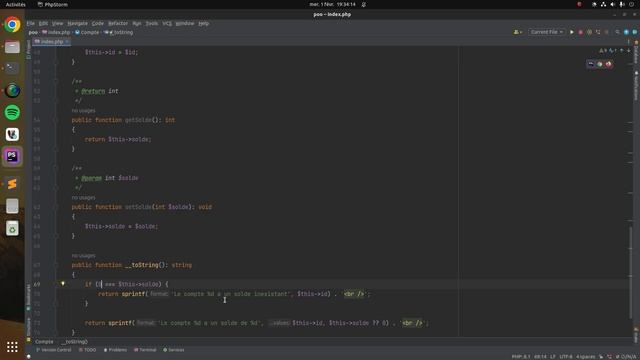This screenshot has width=640, height=360.
Task: Run with coverage icon in toolbar
Action: click(589, 32)
